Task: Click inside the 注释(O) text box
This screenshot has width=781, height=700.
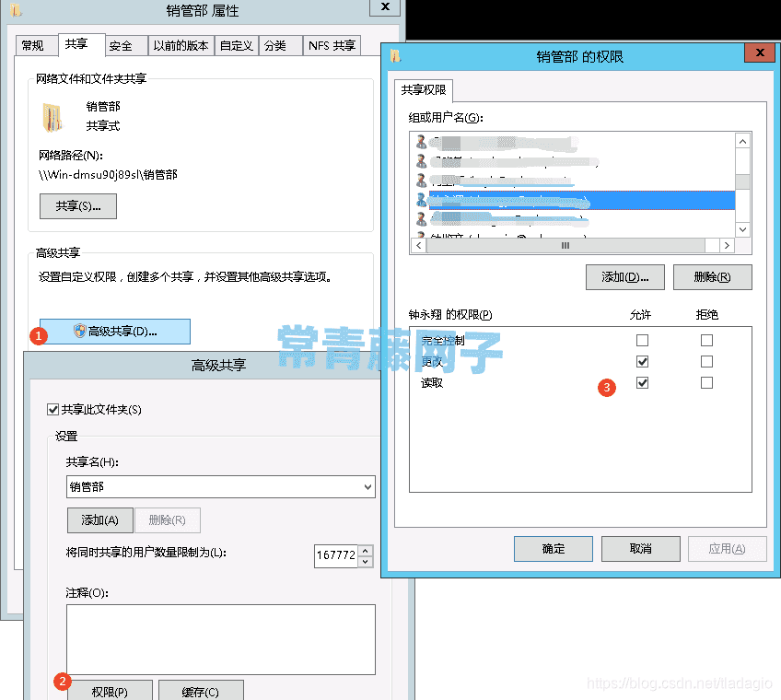Action: (221, 640)
